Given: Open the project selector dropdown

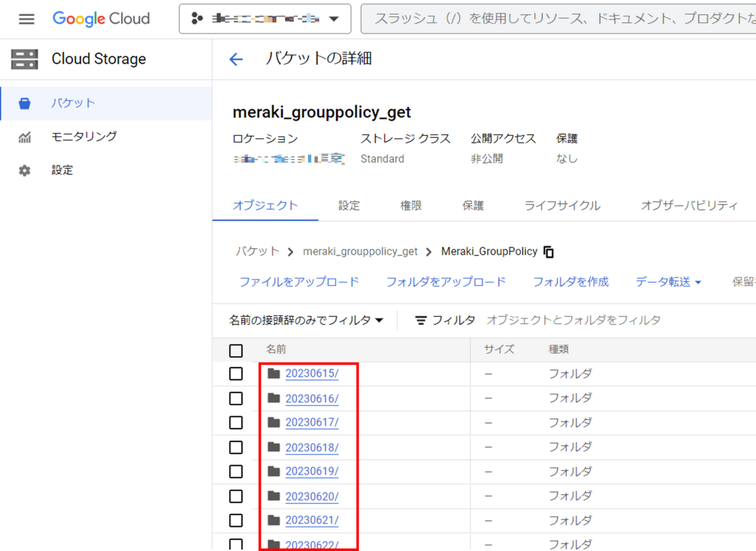Looking at the screenshot, I should [x=265, y=19].
